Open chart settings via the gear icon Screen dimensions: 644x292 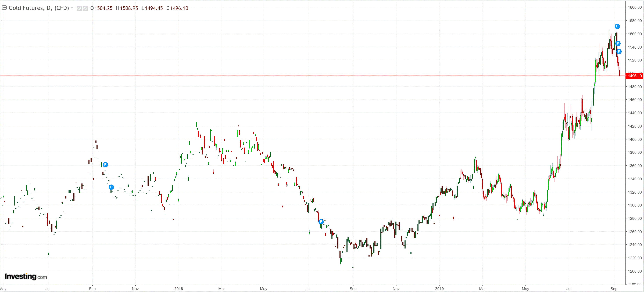pos(85,8)
